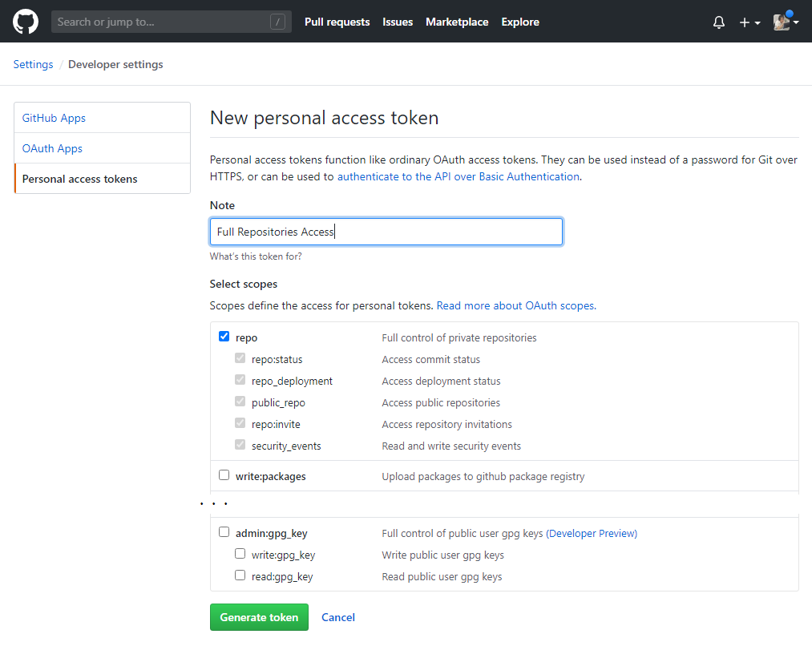Click the GitHub Octocat logo
This screenshot has height=646, width=812.
[26, 22]
